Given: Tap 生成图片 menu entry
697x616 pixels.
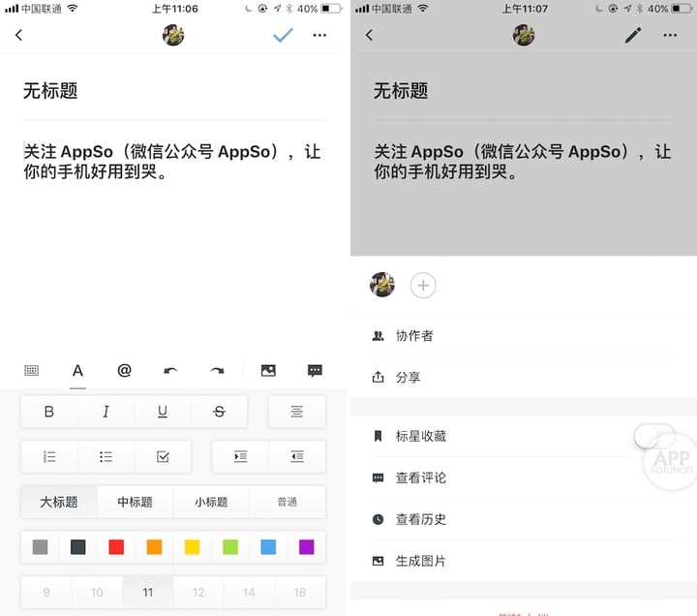Looking at the screenshot, I should [x=524, y=561].
